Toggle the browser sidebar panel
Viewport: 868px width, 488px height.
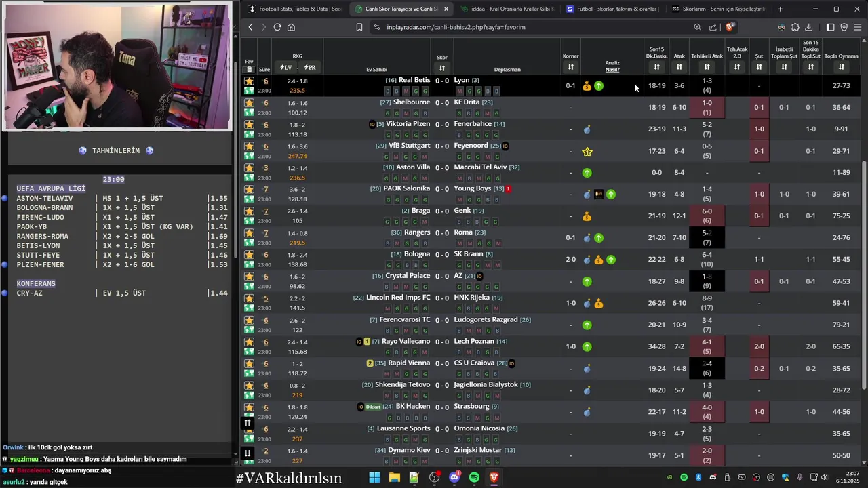pyautogui.click(x=830, y=27)
